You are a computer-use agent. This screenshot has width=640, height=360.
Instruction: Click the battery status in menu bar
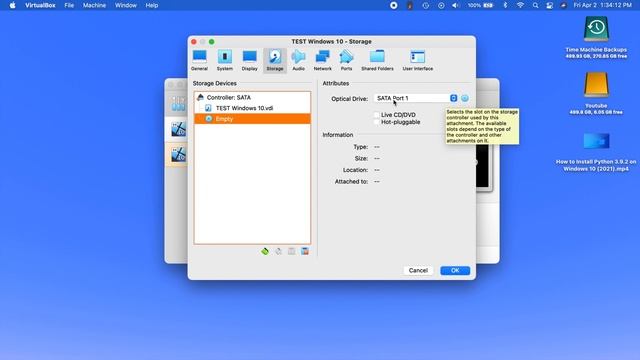click(x=480, y=5)
